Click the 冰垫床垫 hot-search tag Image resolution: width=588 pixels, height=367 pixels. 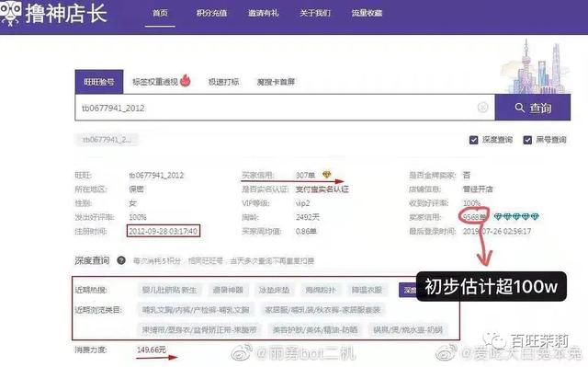tap(274, 290)
